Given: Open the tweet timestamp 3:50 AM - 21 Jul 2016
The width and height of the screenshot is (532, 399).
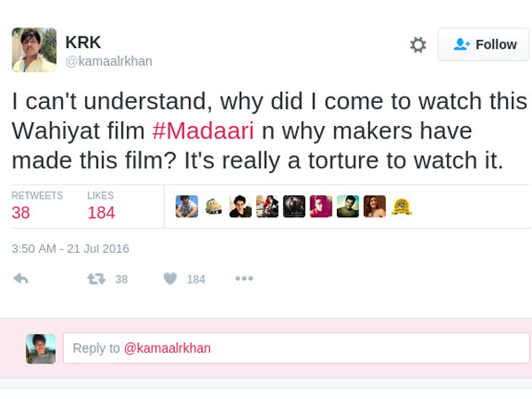Looking at the screenshot, I should point(70,248).
